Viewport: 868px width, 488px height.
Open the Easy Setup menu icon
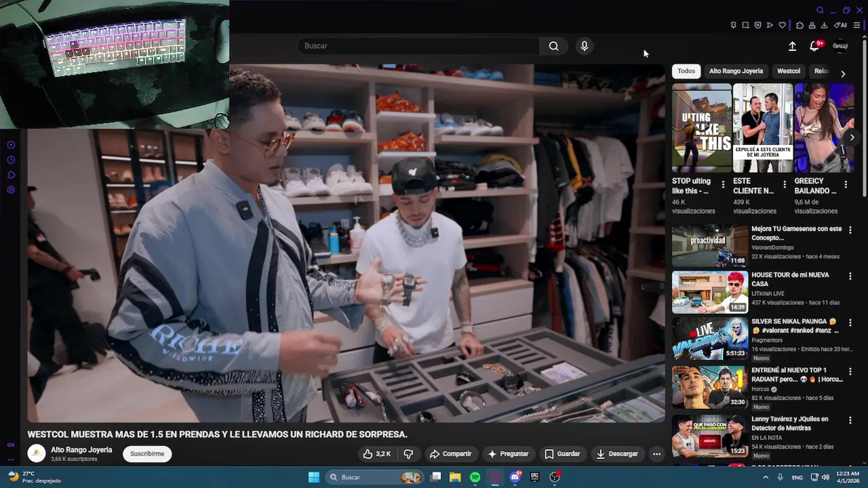857,25
